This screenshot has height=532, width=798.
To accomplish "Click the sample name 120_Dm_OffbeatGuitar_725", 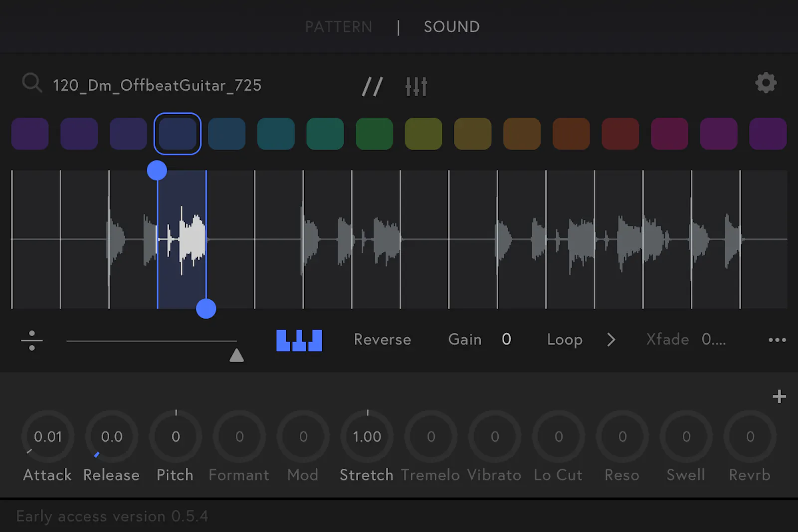I will (157, 85).
